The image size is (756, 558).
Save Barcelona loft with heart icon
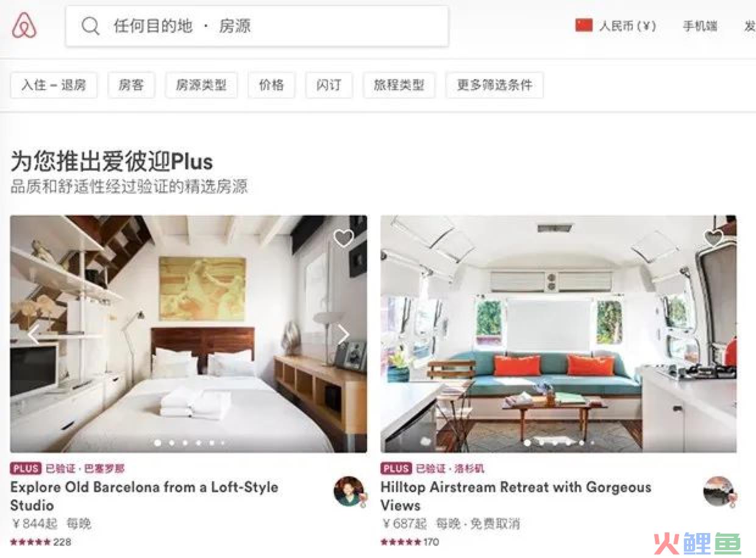[343, 238]
